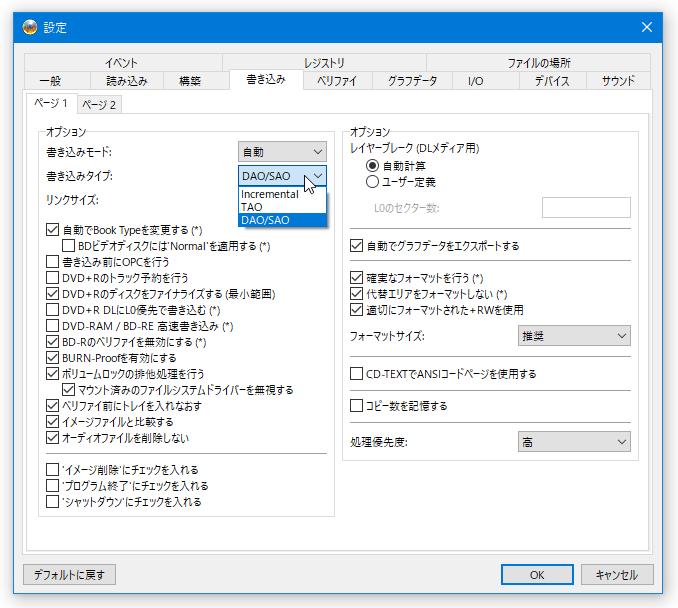The image size is (678, 608).
Task: Enable 書き込み前にOPCを行う checkbox
Action: click(52, 262)
